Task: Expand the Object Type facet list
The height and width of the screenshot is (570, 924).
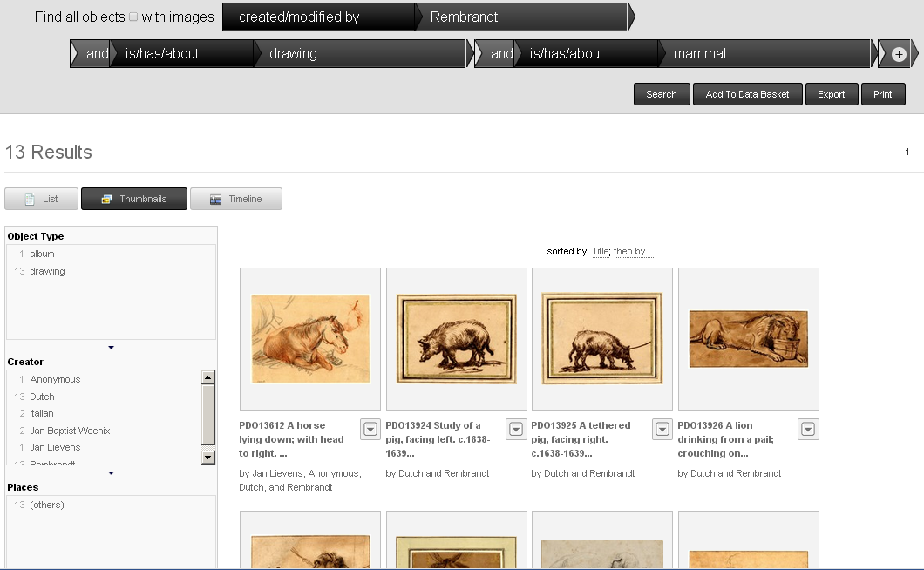Action: (x=111, y=347)
